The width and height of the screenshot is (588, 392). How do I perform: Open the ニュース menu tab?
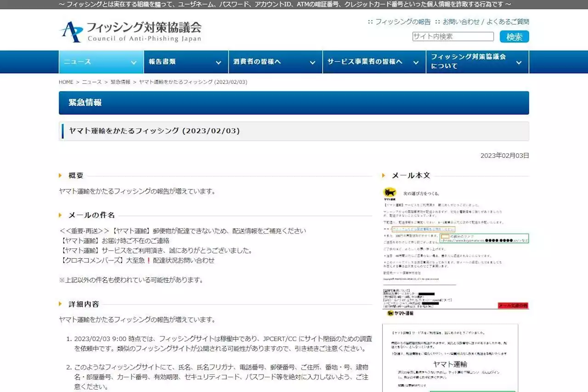click(101, 62)
